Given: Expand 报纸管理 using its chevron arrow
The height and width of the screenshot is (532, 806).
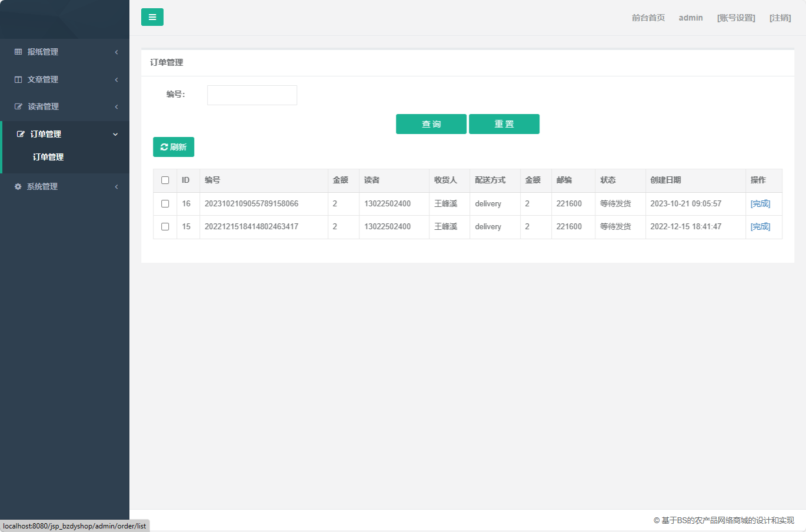Looking at the screenshot, I should 116,52.
